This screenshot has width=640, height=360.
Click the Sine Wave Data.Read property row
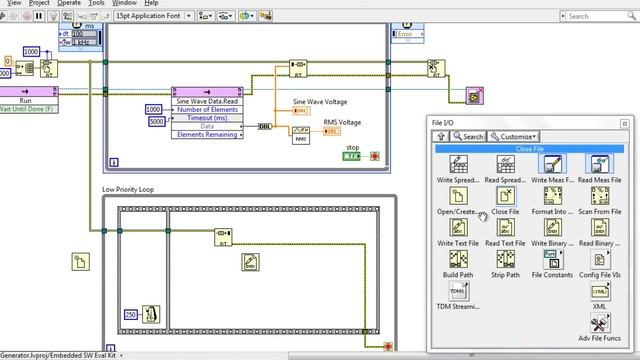point(207,101)
